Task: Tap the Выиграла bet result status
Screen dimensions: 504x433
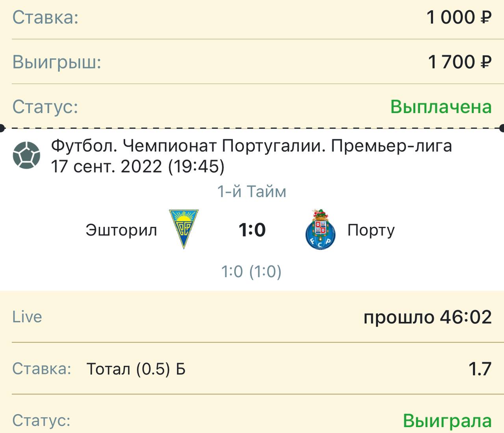Action: pos(447,421)
